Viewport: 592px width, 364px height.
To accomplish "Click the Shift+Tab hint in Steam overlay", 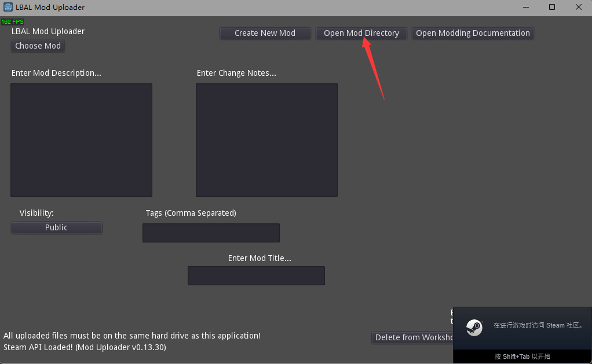I will click(522, 356).
